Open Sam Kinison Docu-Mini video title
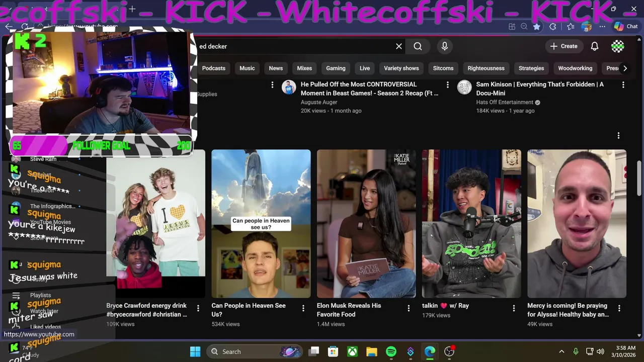This screenshot has width=644, height=362. pos(540,88)
